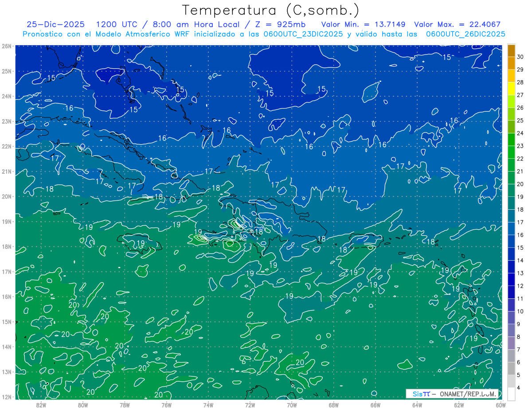
Task: Click color scale label '28'
Action: point(520,82)
